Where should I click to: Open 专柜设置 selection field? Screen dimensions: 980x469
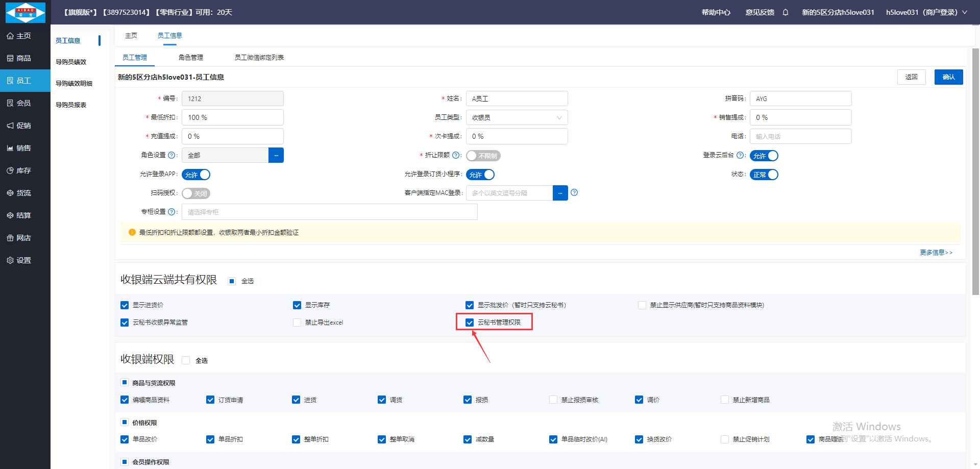(330, 212)
